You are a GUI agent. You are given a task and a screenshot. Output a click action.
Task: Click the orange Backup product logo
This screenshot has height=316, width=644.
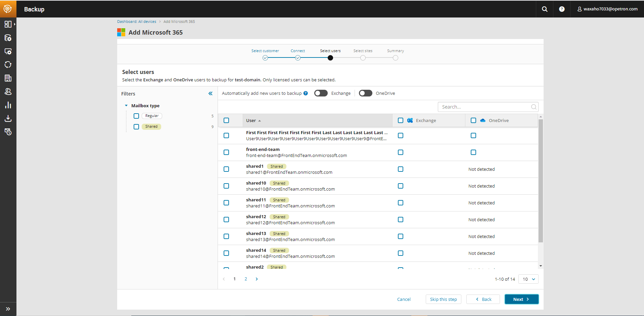tap(8, 9)
